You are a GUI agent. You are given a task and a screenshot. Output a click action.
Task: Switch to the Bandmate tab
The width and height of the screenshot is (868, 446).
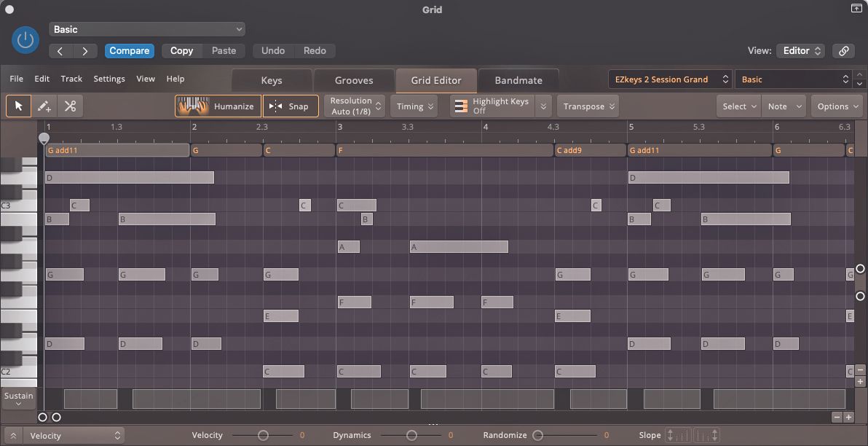[x=518, y=79]
